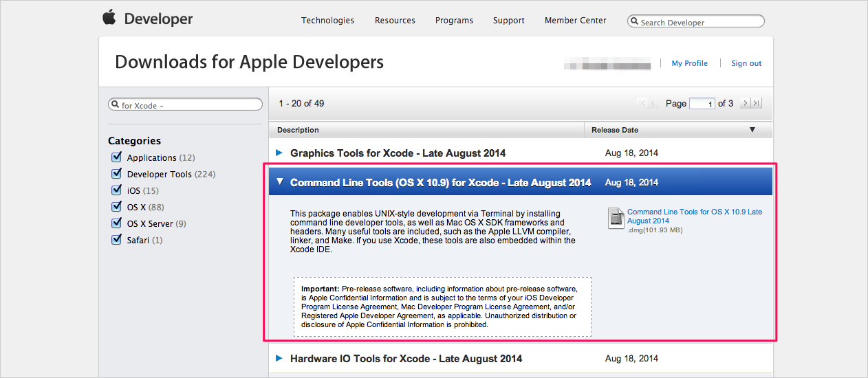This screenshot has width=868, height=378.
Task: Click Release Date sort arrow
Action: point(752,130)
